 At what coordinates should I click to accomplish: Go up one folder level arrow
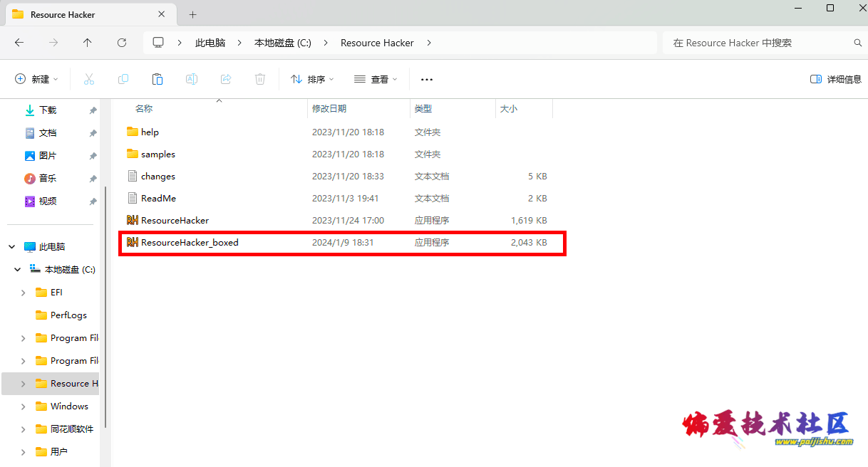[88, 43]
